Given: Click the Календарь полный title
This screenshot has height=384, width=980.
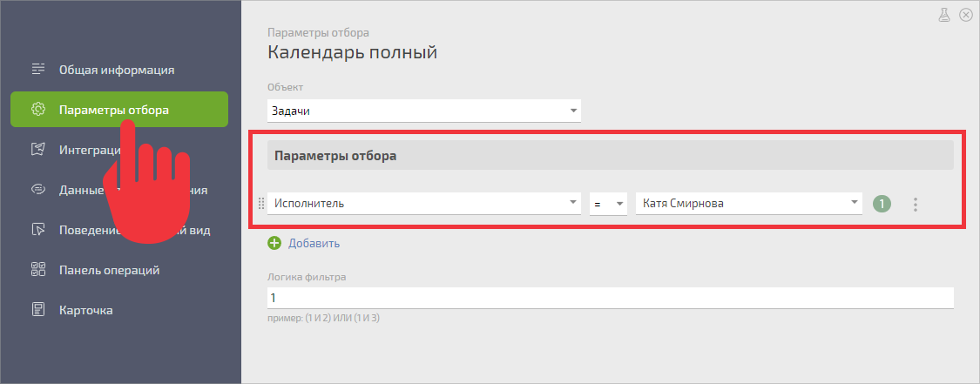Looking at the screenshot, I should (x=352, y=52).
